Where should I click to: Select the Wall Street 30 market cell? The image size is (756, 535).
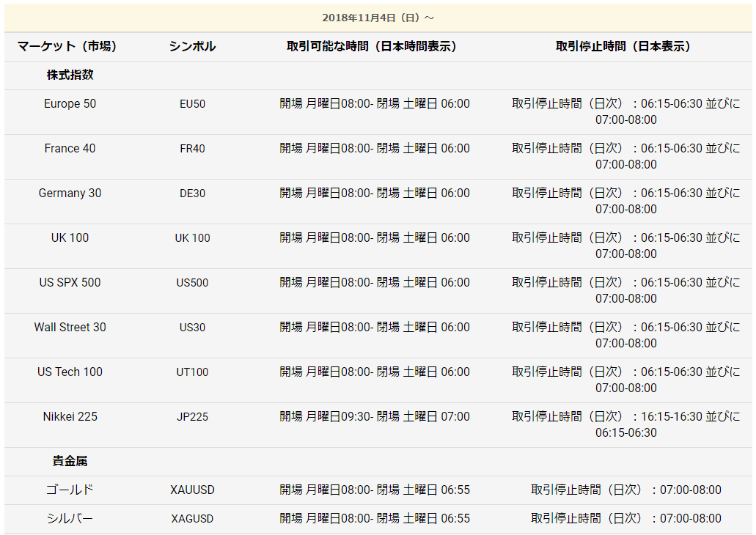70,328
